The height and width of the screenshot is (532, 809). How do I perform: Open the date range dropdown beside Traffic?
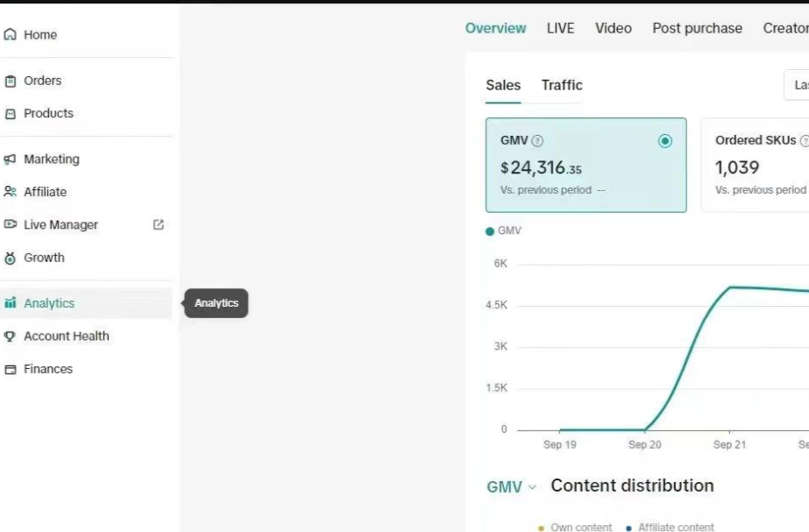(796, 85)
